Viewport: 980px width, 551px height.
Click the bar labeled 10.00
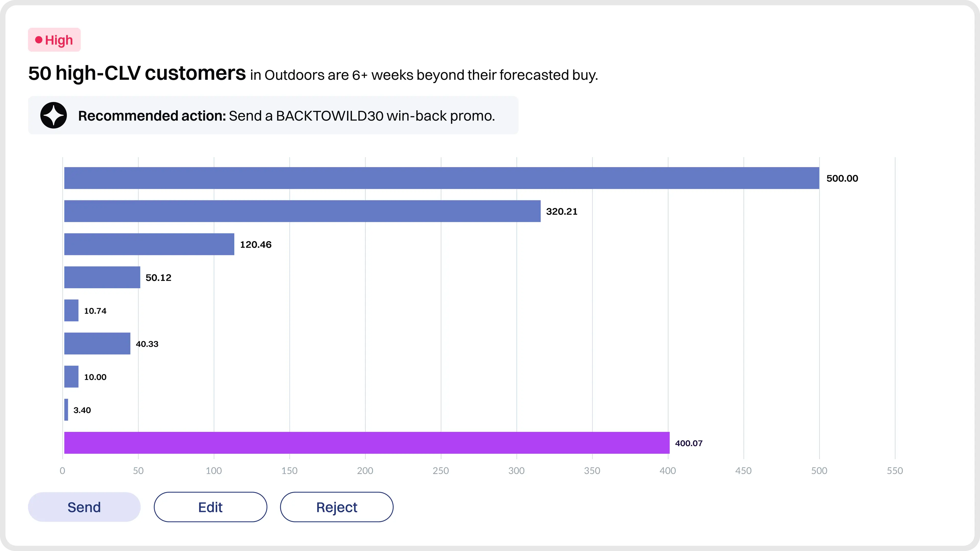coord(71,377)
